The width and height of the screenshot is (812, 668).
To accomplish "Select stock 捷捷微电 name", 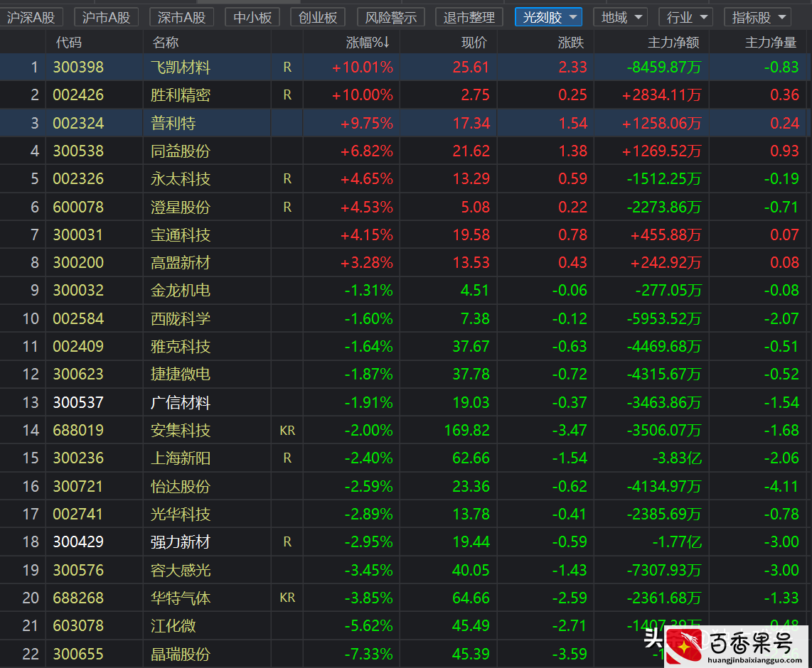I will click(x=180, y=374).
